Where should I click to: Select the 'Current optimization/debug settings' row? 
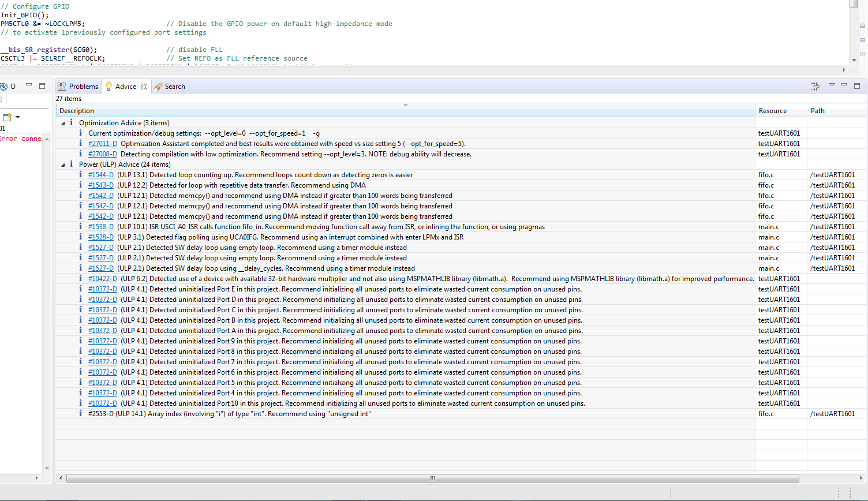405,133
